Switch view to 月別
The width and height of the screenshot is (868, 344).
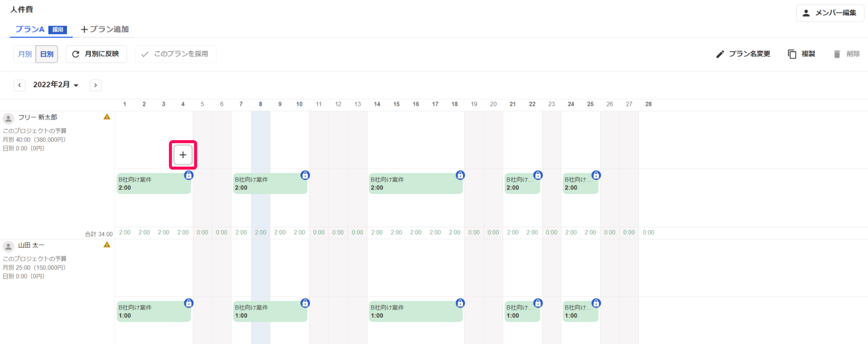tap(25, 54)
